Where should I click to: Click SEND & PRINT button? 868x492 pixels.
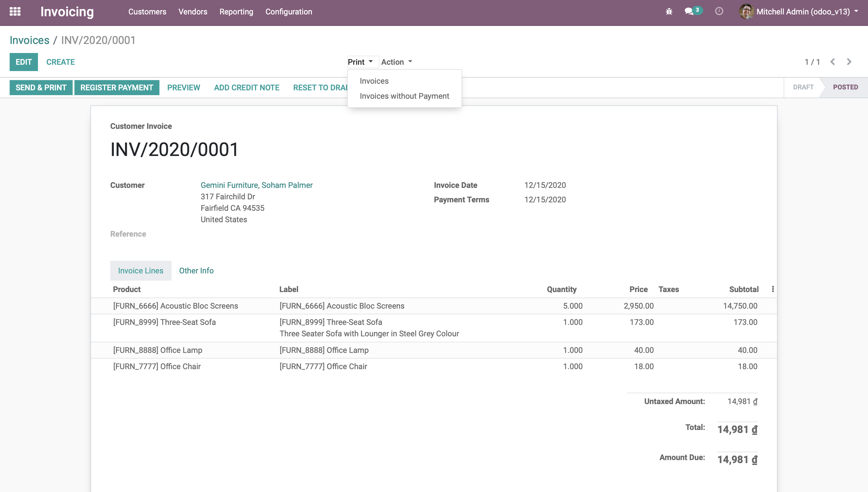click(x=41, y=88)
